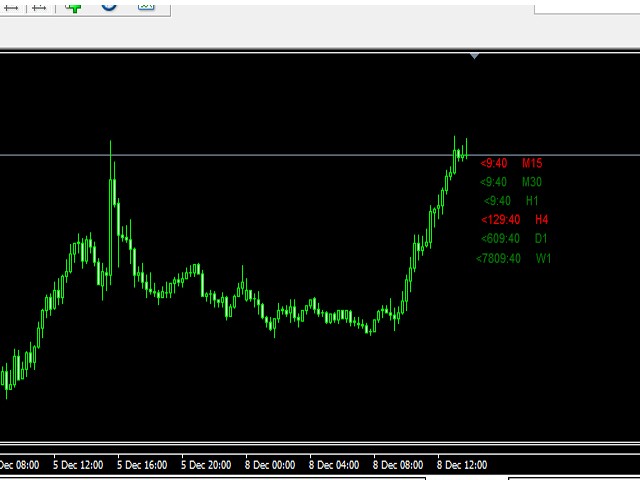Choose the D1 timeframe label

point(541,239)
